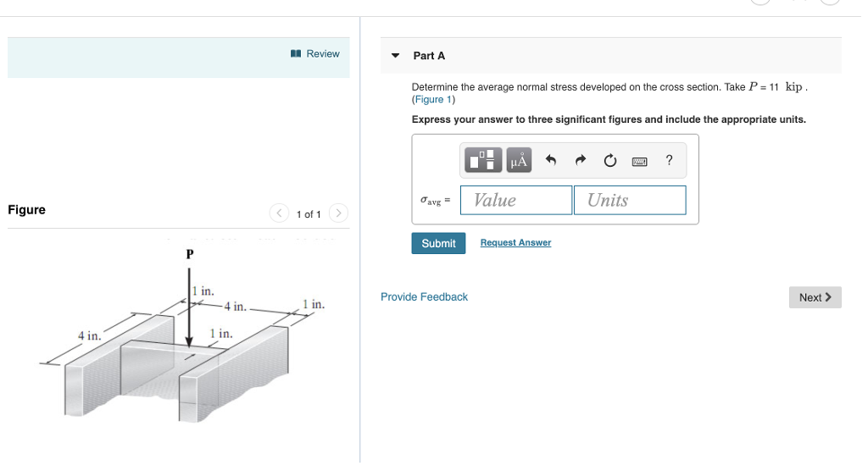Redo the last answer edit
Viewport: 868px width, 465px height.
pos(580,160)
